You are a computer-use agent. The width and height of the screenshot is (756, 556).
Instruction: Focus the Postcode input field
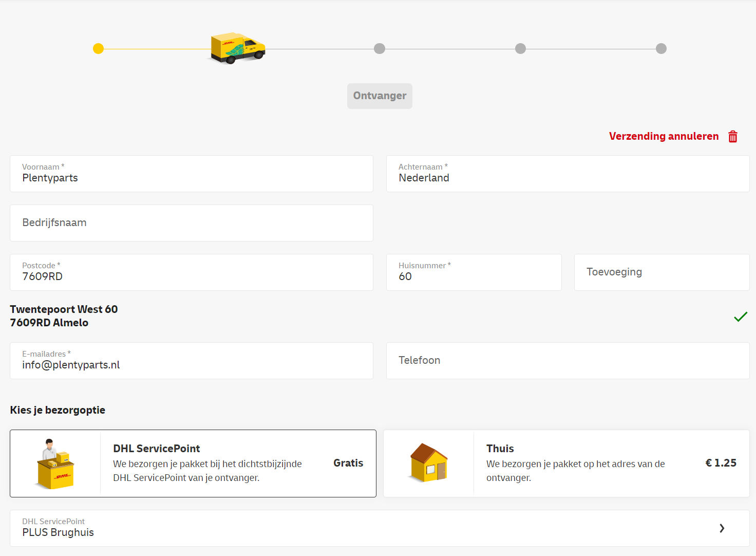(x=192, y=272)
